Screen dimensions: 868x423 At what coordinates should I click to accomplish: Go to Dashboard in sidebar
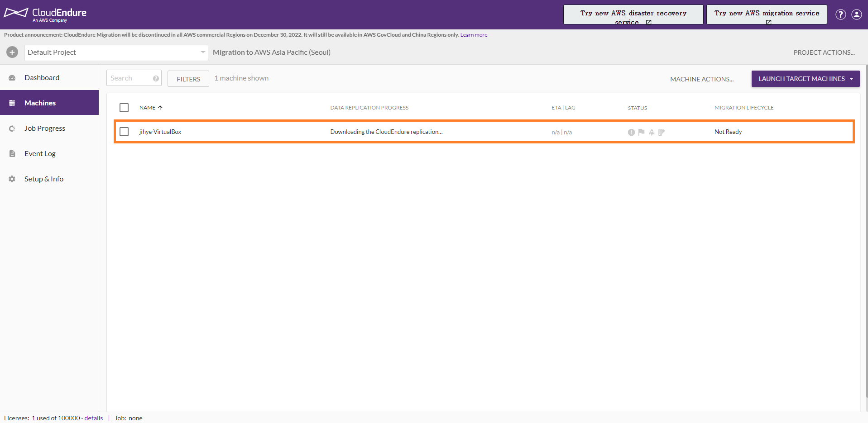click(49, 78)
